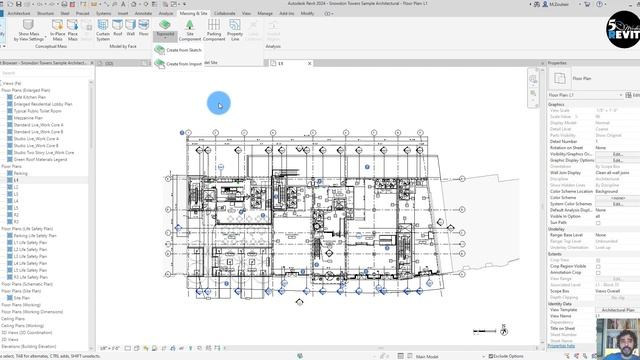This screenshot has width=640, height=360.
Task: Click Edit for Graphic Display Options
Action: pyautogui.click(x=617, y=160)
